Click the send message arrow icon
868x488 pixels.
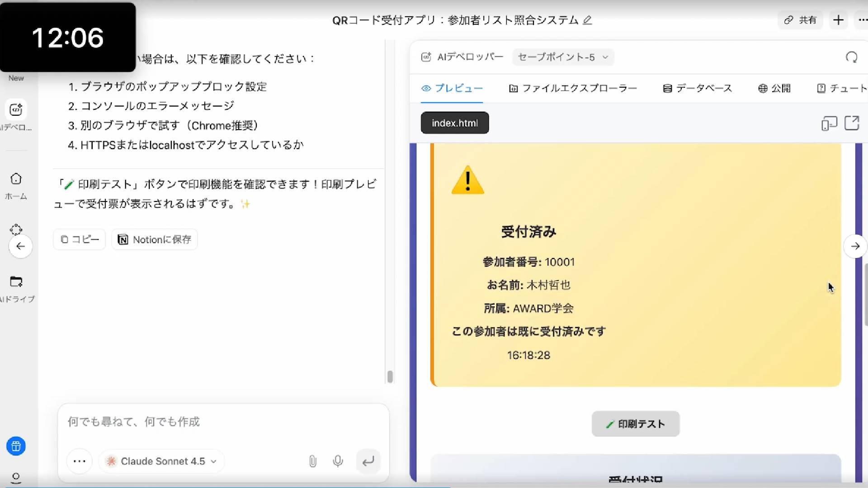click(368, 461)
